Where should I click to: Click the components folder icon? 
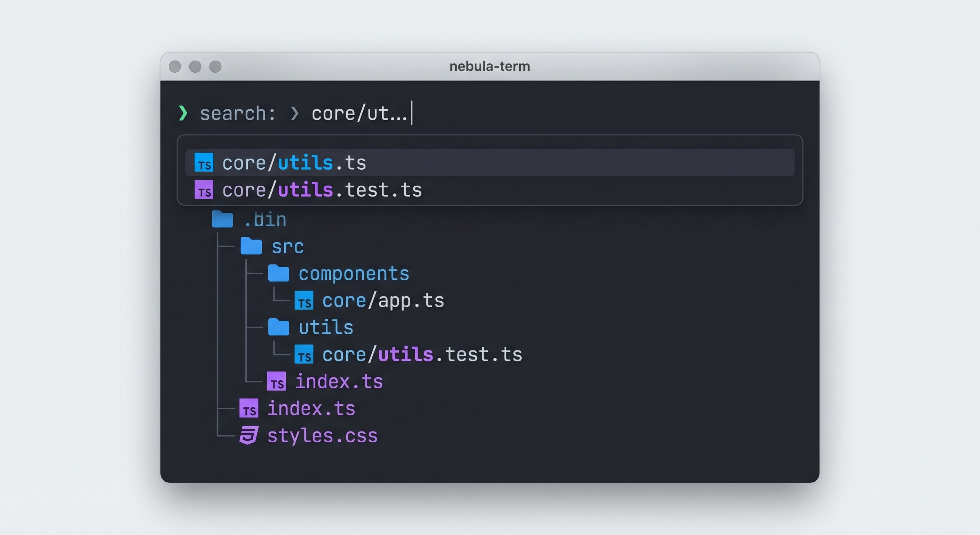coord(278,273)
